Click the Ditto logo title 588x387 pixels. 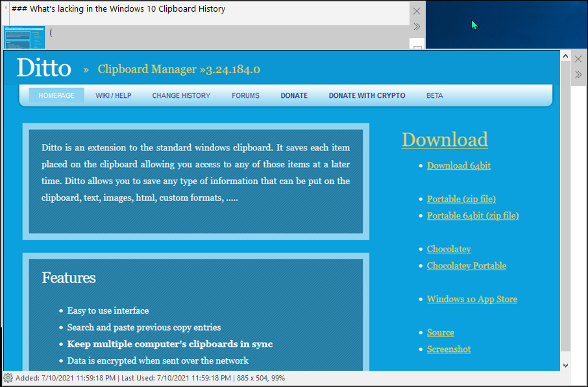[x=44, y=68]
